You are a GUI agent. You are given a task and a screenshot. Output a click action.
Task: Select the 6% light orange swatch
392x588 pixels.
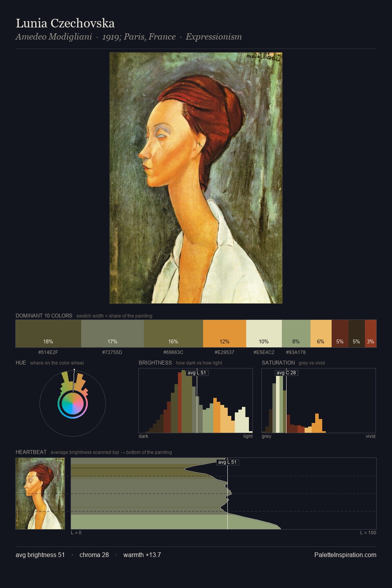pyautogui.click(x=321, y=334)
